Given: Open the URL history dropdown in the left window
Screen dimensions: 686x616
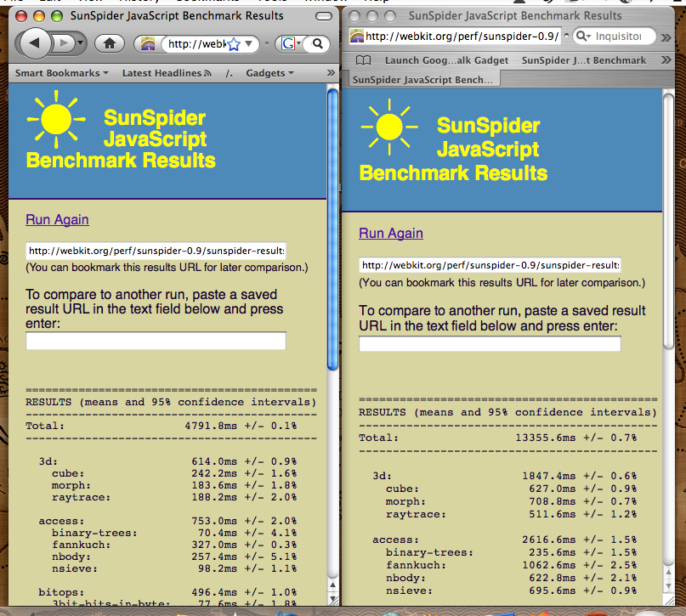Looking at the screenshot, I should (249, 43).
